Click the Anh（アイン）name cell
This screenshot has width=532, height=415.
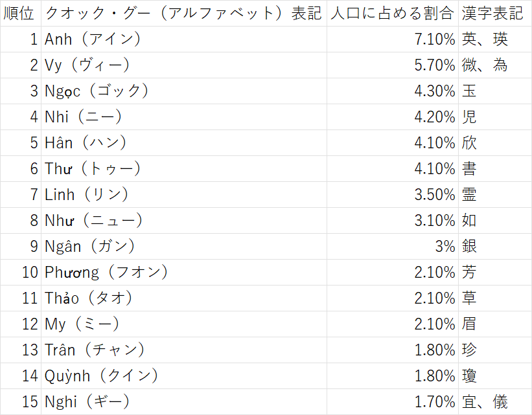[184, 39]
